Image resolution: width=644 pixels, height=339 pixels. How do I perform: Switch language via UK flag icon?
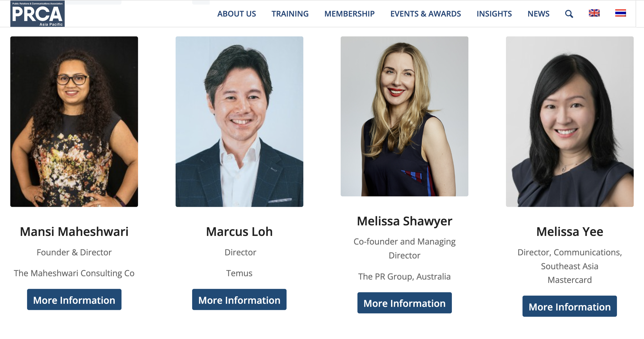[x=594, y=13]
